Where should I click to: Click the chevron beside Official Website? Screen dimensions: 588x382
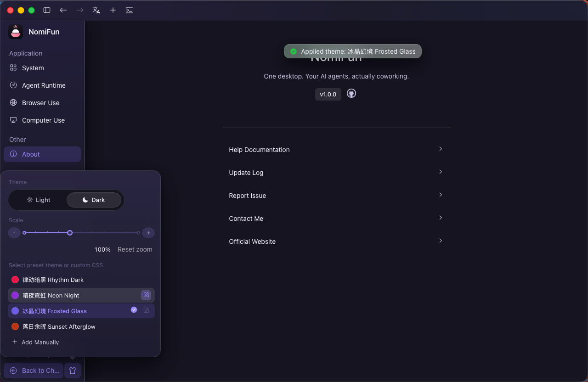(441, 241)
